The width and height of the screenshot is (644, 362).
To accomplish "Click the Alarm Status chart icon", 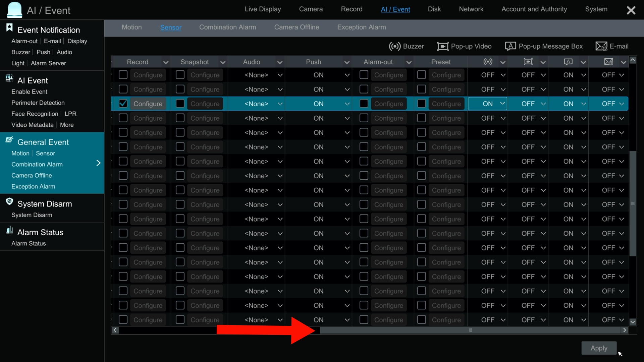I will point(9,230).
